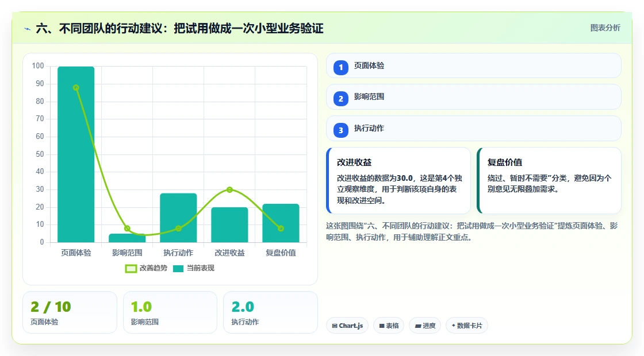Image resolution: width=644 pixels, height=356 pixels.
Task: Select the 数据卡片 tag chip
Action: (x=466, y=326)
